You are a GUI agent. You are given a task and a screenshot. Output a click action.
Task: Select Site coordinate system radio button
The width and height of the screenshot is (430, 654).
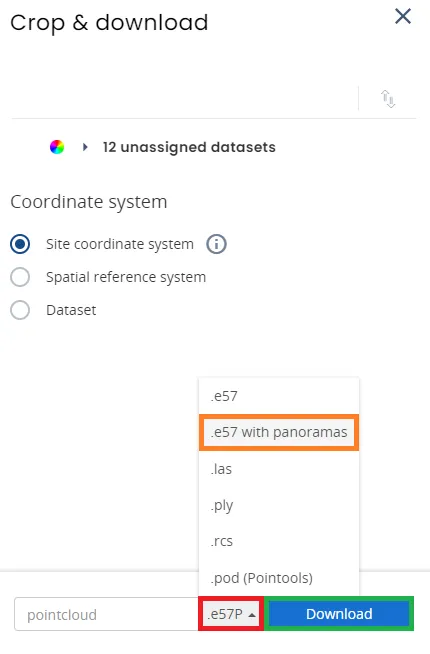tap(20, 244)
